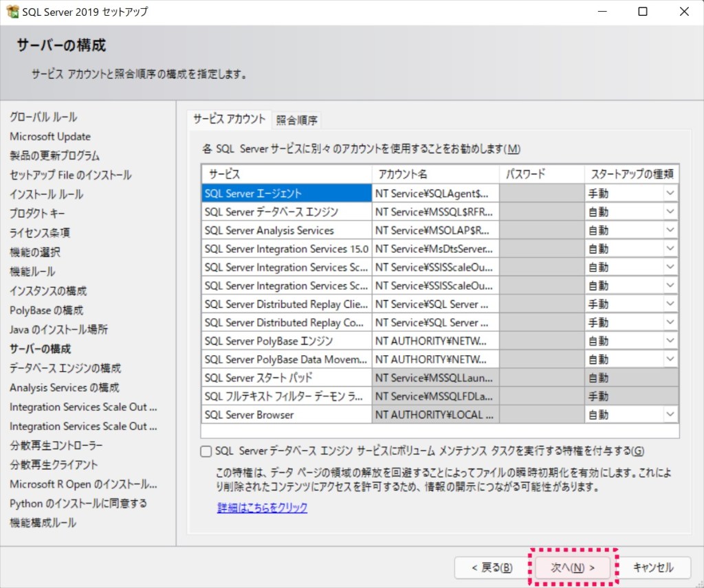Click 分散再生コントローラー in the step list
Image resolution: width=704 pixels, height=588 pixels.
[x=56, y=445]
